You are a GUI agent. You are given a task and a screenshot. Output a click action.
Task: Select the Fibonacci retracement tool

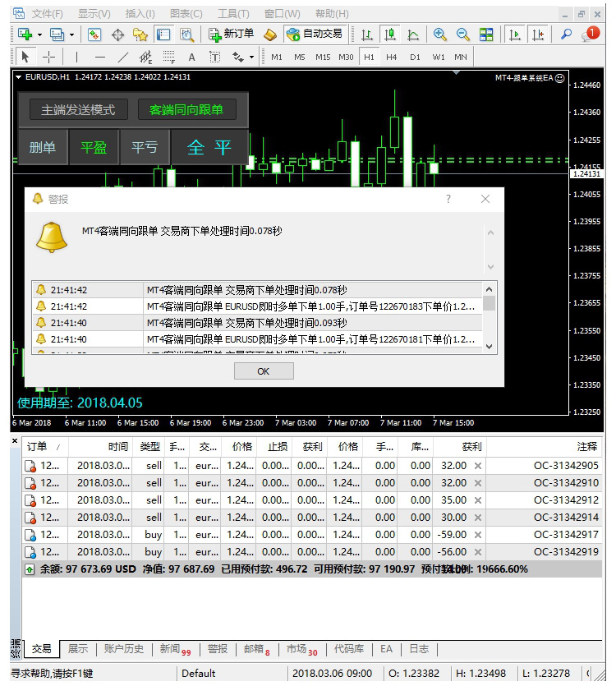click(169, 57)
